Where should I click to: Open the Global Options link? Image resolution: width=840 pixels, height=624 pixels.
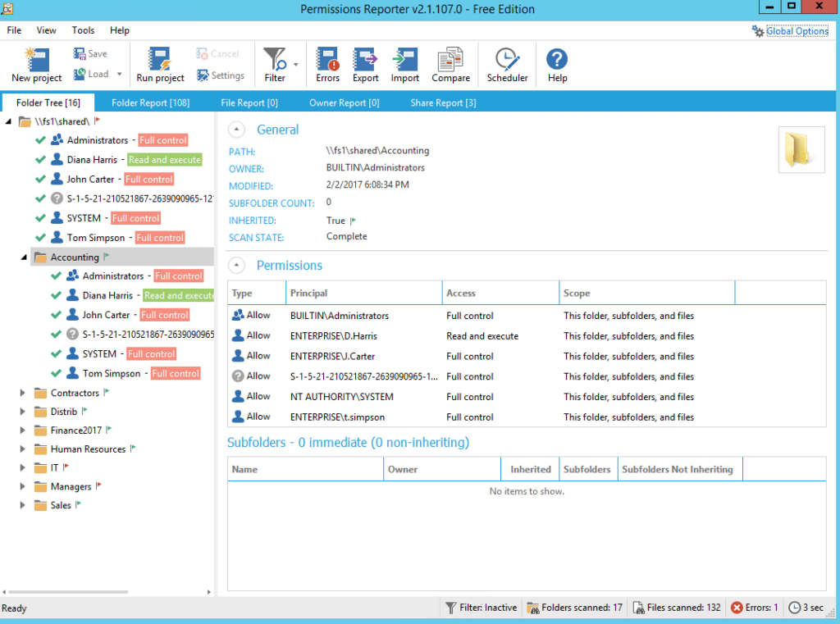pos(797,31)
